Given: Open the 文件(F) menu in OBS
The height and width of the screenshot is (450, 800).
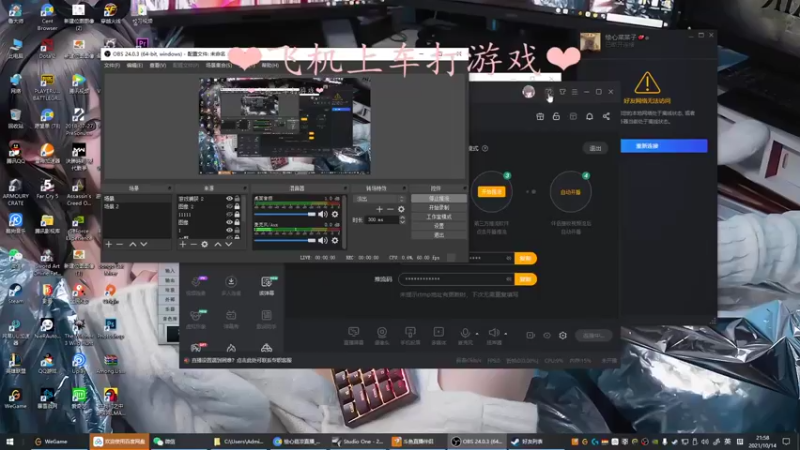Looking at the screenshot, I should click(112, 65).
